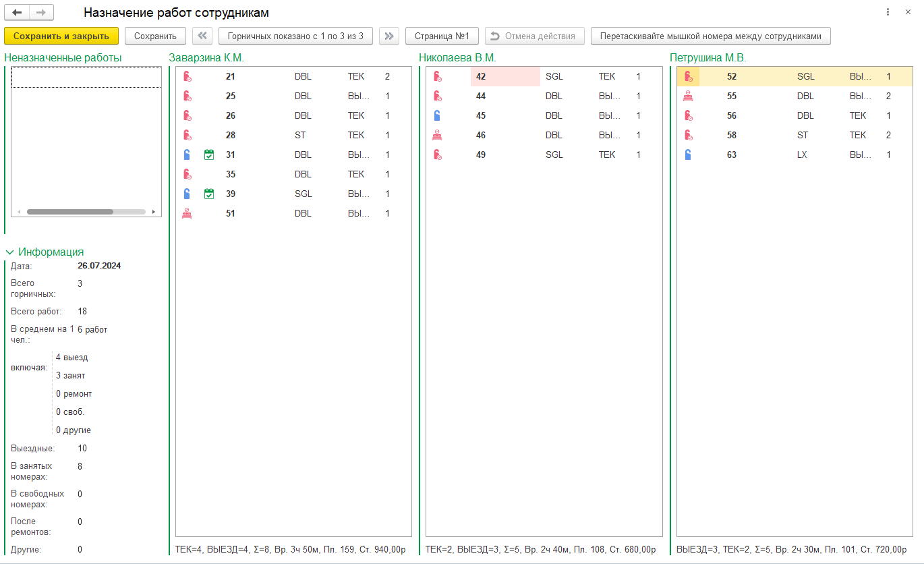924x564 pixels.
Task: Click the Сохранить button
Action: click(x=155, y=36)
